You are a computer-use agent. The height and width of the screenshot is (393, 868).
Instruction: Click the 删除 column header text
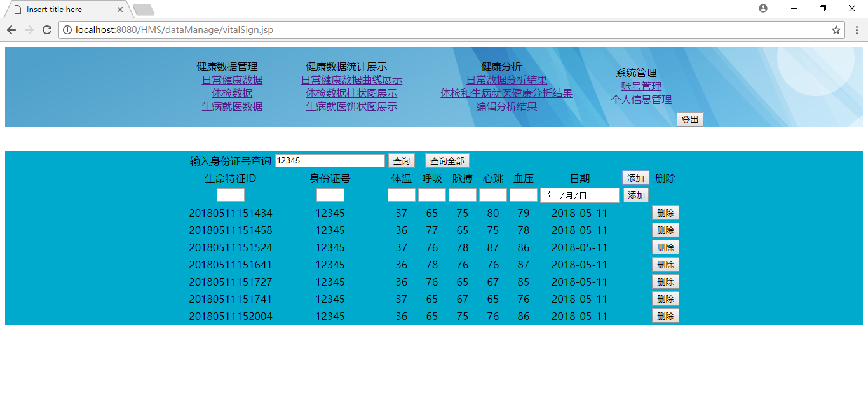click(x=665, y=179)
